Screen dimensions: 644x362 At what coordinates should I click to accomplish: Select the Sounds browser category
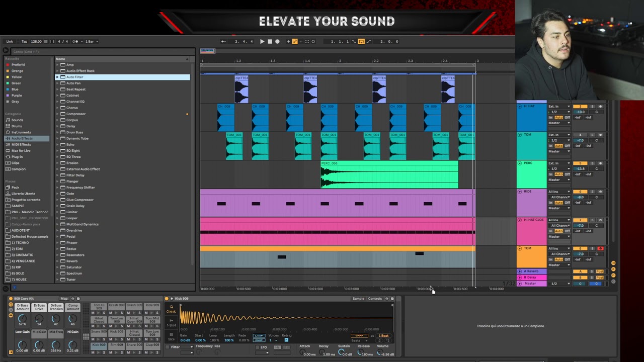(17, 120)
